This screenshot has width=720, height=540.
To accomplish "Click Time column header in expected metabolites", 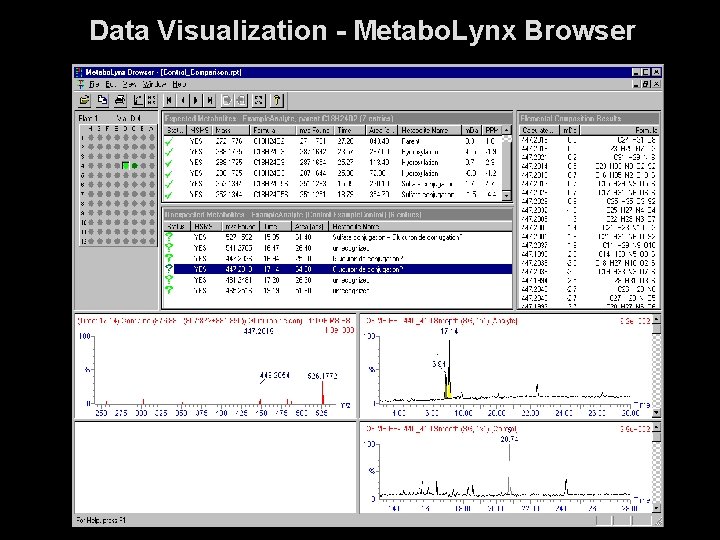I will pyautogui.click(x=350, y=130).
